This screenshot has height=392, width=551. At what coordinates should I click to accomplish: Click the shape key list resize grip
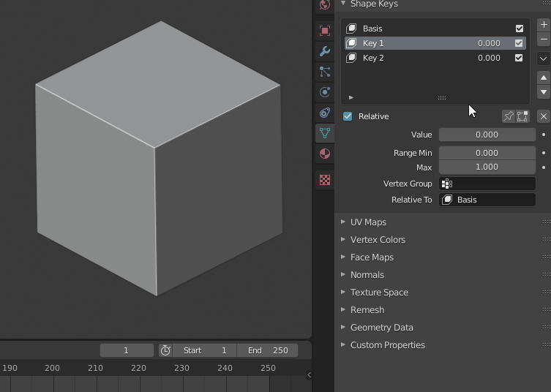pyautogui.click(x=442, y=98)
